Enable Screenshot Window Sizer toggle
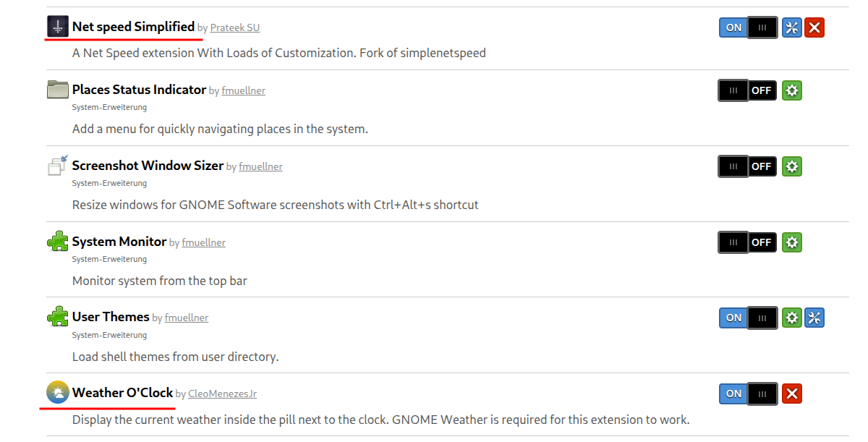 coord(747,166)
